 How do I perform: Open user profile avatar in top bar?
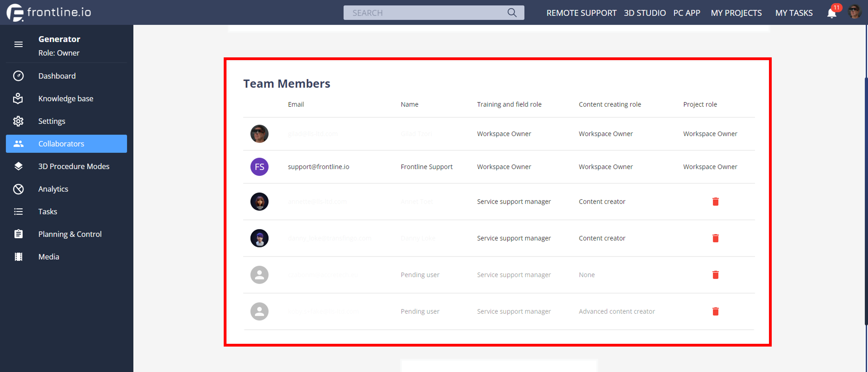pyautogui.click(x=854, y=12)
